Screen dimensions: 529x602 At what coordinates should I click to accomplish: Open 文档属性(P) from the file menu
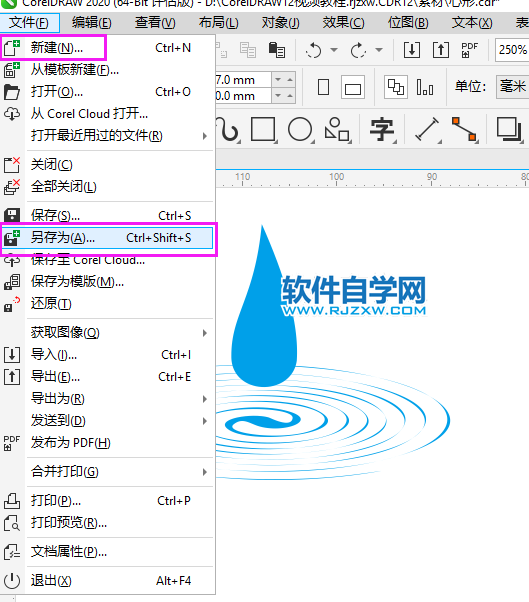point(107,552)
